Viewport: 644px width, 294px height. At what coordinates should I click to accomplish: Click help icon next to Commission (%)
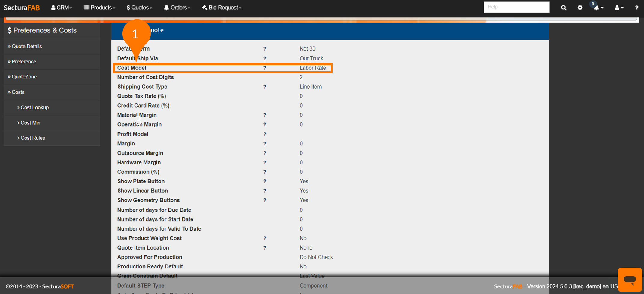[265, 172]
